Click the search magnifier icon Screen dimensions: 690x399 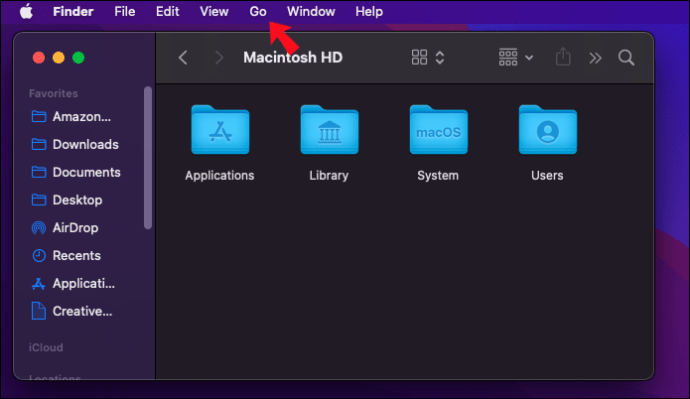(x=626, y=58)
